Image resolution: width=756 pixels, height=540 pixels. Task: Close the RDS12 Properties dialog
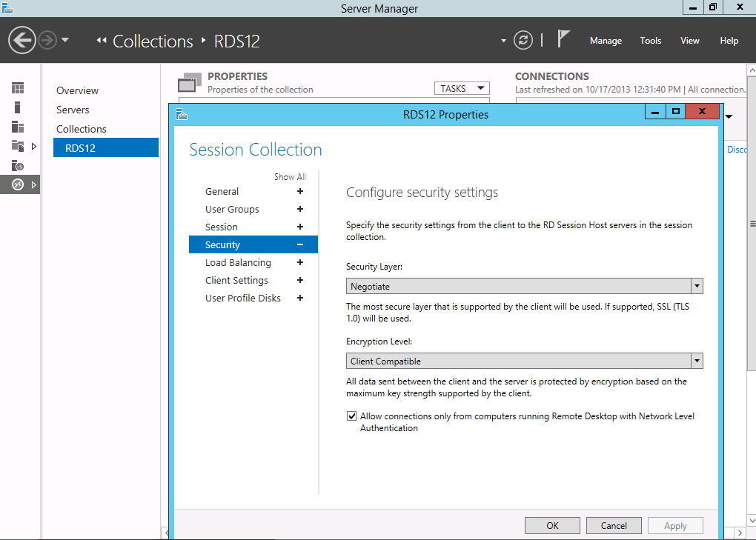tap(703, 112)
